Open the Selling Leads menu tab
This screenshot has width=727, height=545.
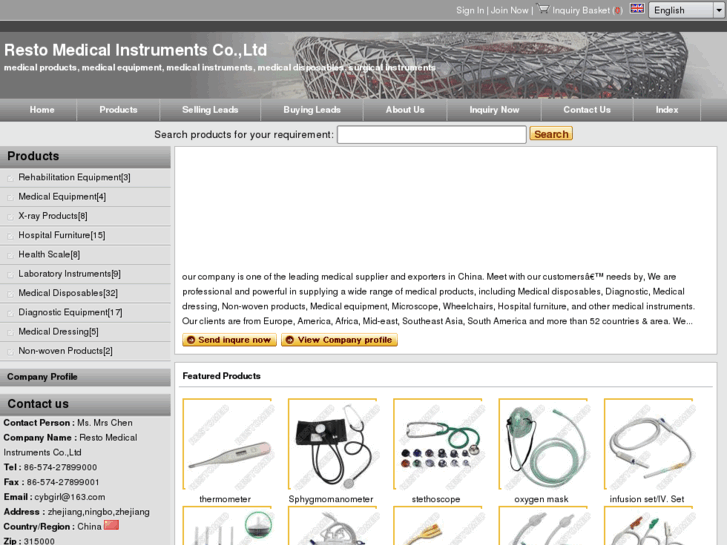[x=210, y=110]
